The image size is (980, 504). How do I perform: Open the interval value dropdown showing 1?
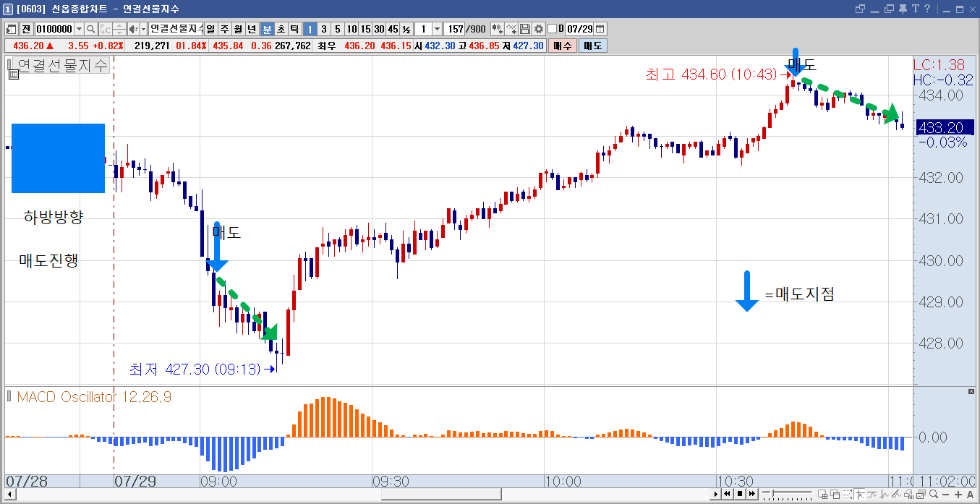tap(437, 29)
